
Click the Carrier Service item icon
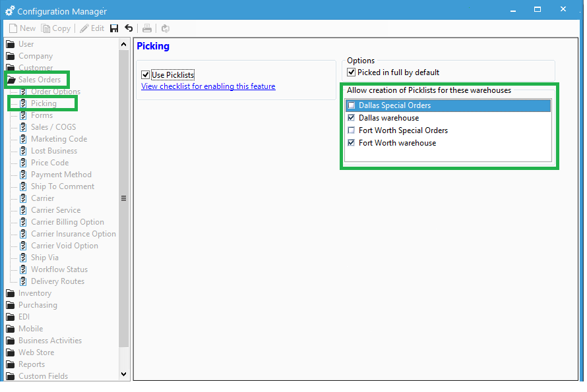23,210
